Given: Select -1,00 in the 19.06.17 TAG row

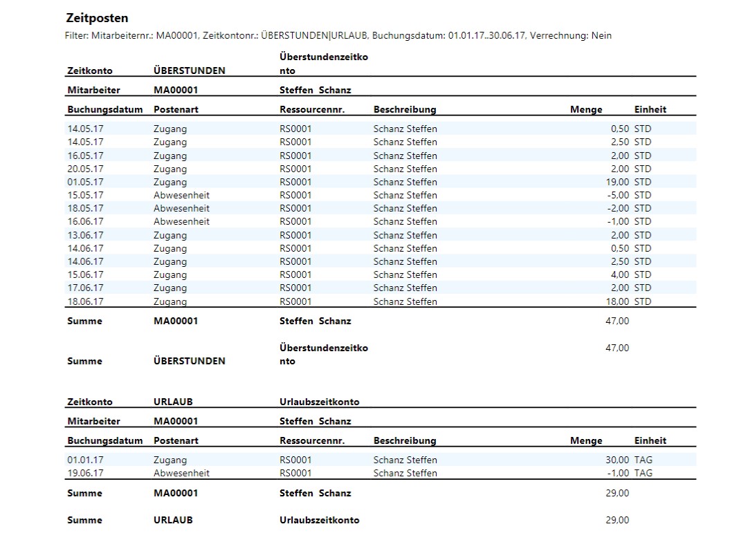Looking at the screenshot, I should point(618,473).
